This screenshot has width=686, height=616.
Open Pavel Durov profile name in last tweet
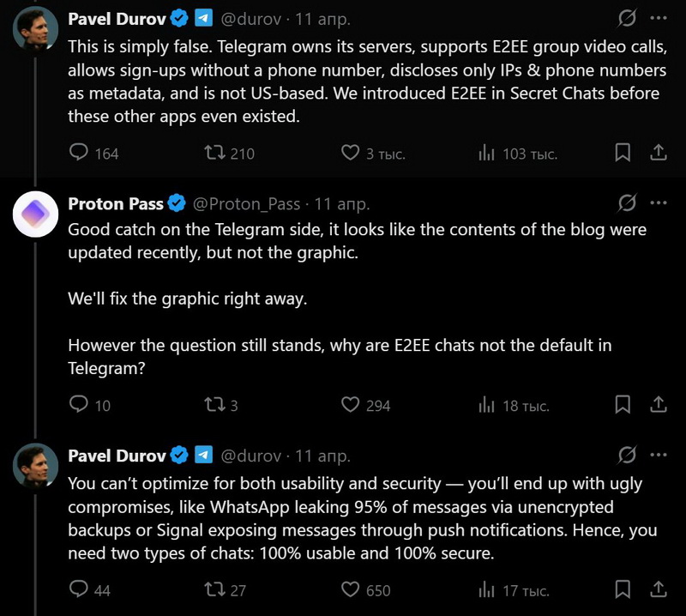tap(117, 455)
